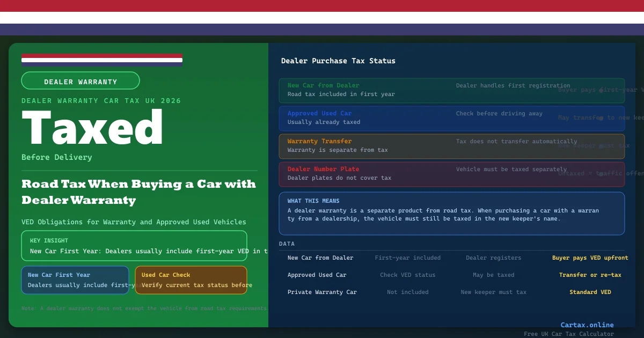Click the red stripe in top banner

(322, 6)
